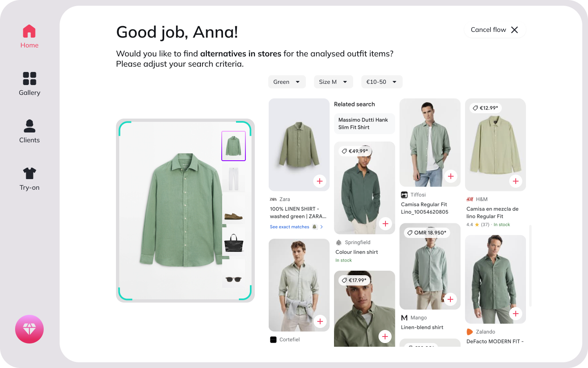This screenshot has width=588, height=368.
Task: Add the Springfield colour linen shirt
Action: (x=385, y=224)
